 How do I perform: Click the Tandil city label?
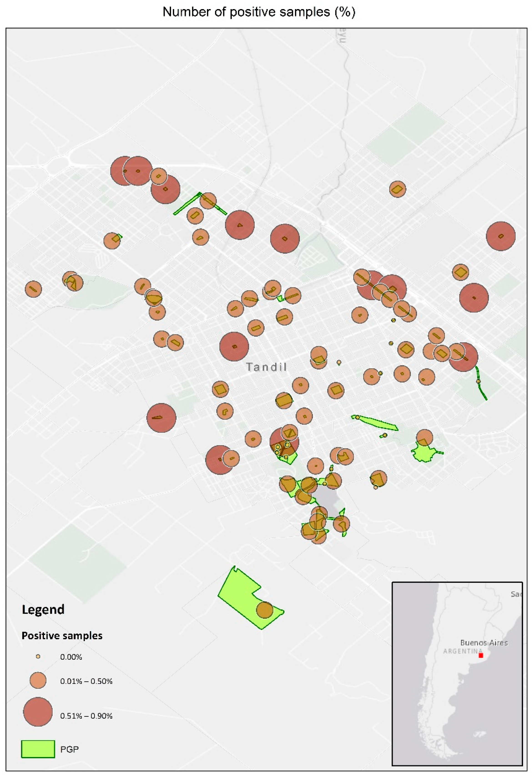coord(267,367)
